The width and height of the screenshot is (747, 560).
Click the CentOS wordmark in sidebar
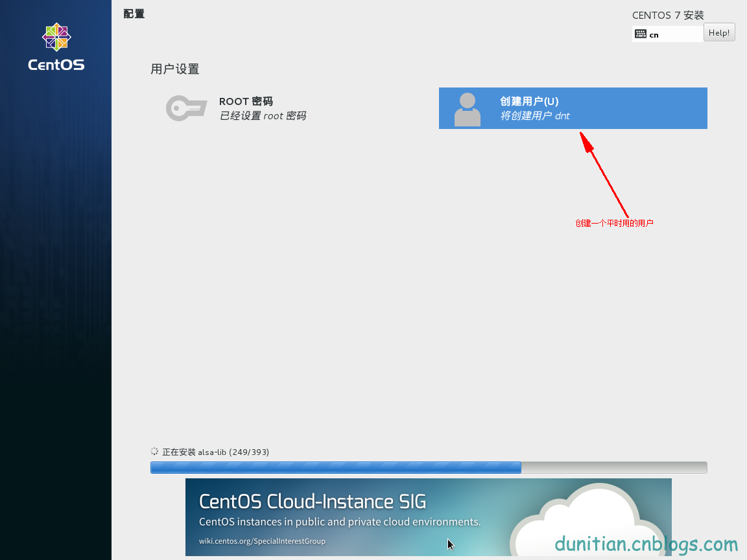[x=56, y=65]
